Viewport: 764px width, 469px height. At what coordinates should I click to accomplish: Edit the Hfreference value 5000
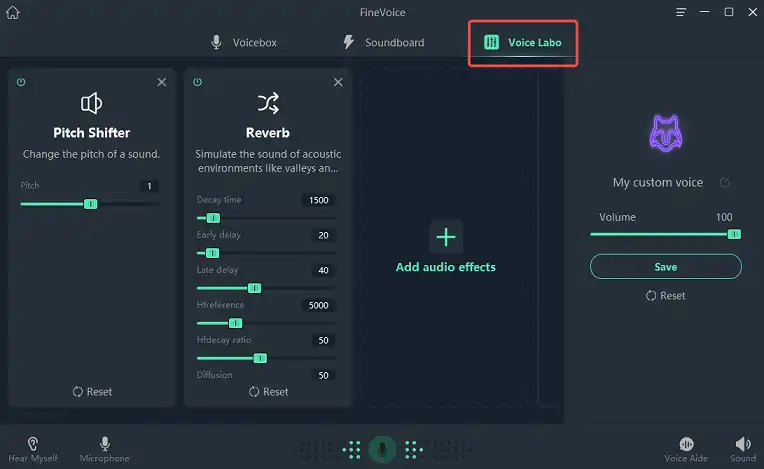319,305
